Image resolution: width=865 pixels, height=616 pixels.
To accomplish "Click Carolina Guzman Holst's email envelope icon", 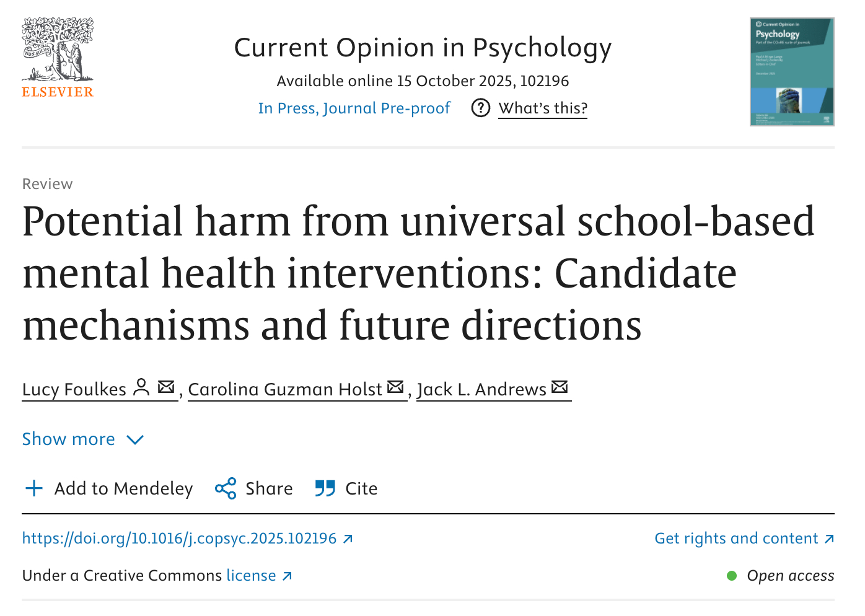I will click(x=395, y=387).
